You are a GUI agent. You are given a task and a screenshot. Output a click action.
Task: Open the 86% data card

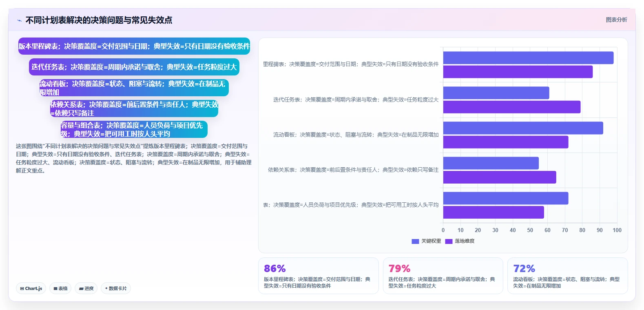[x=319, y=276]
